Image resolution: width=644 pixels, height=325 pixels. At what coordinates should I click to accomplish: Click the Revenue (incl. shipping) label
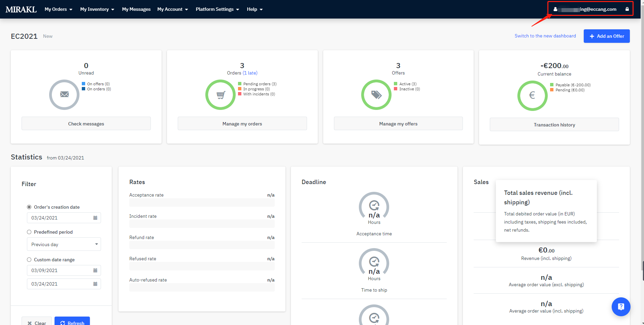pyautogui.click(x=546, y=258)
